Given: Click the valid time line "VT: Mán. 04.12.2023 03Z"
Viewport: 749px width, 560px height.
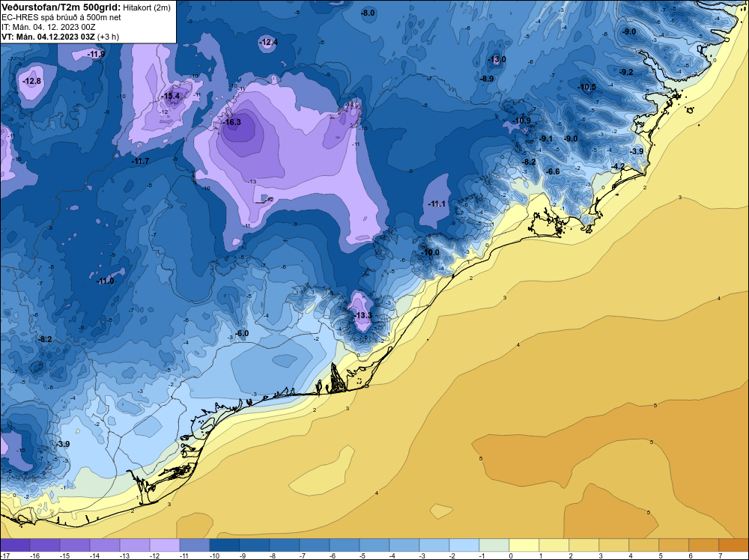Looking at the screenshot, I should point(48,37).
